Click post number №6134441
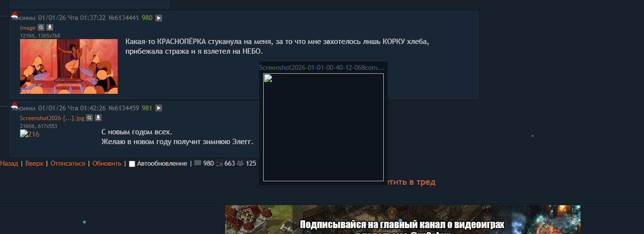 click(x=124, y=18)
